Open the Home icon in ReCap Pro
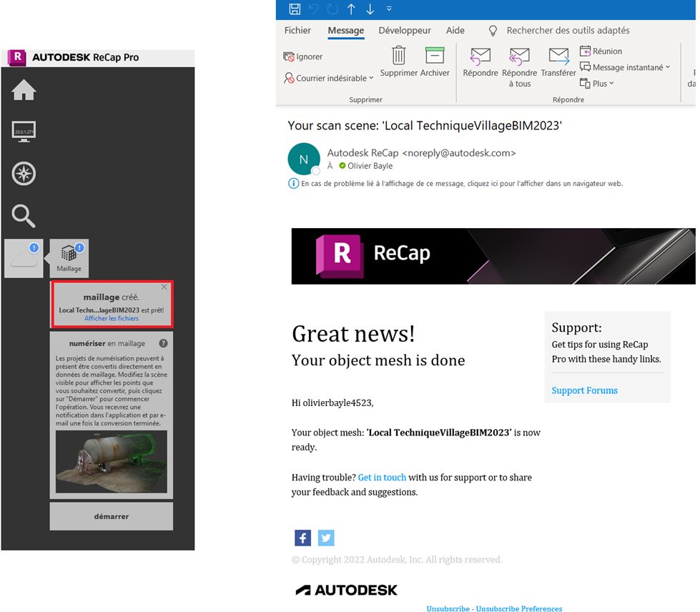 (24, 90)
